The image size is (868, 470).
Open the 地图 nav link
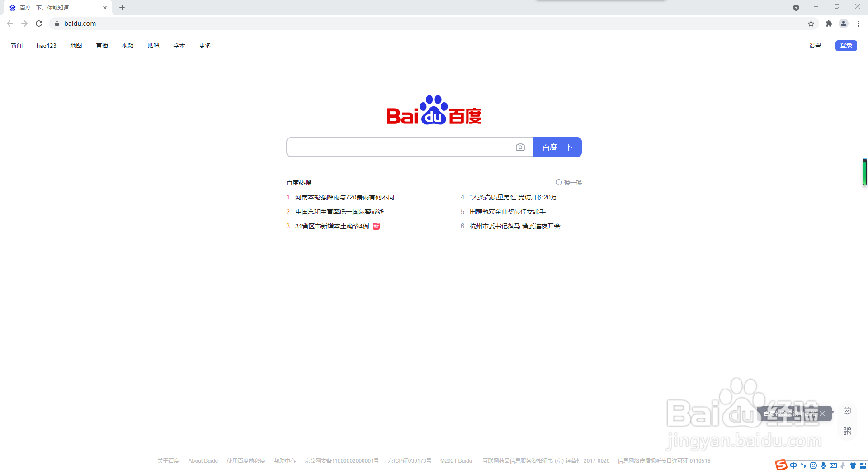(x=76, y=46)
